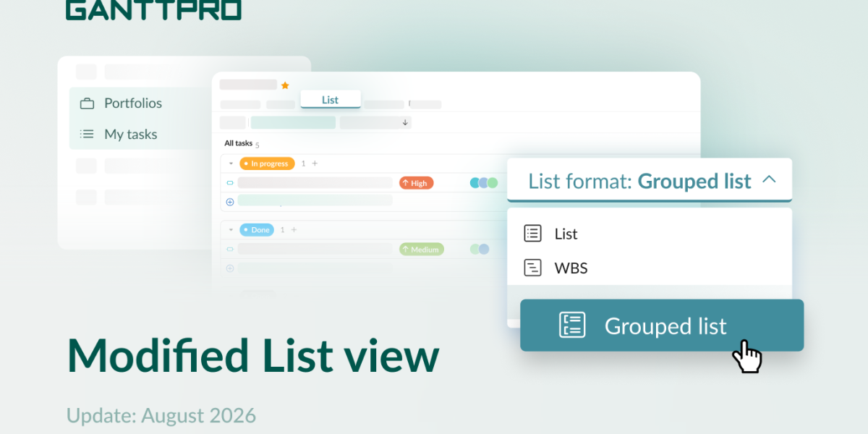Click the Grouped list icon
This screenshot has width=868, height=434.
pos(572,325)
